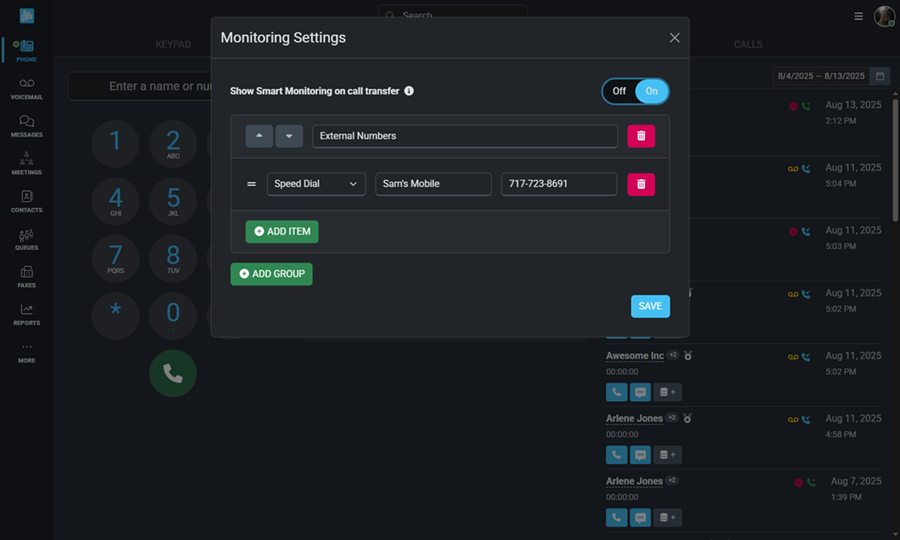
Task: Open the Speed Dial type dropdown
Action: click(x=316, y=184)
